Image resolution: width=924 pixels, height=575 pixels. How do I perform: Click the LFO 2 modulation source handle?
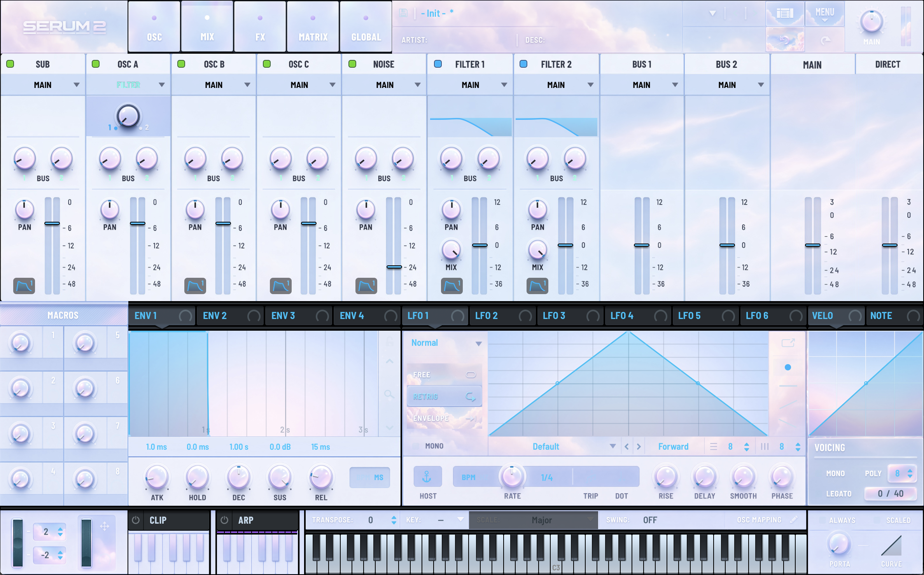tap(525, 316)
